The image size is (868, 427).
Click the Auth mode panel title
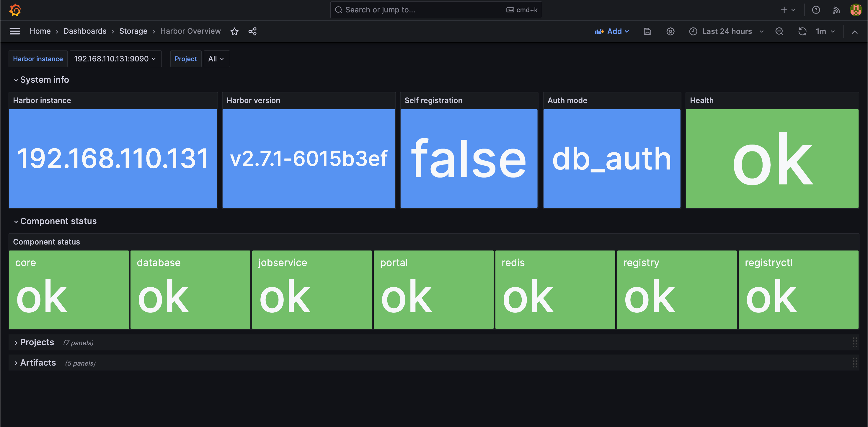[x=567, y=100]
